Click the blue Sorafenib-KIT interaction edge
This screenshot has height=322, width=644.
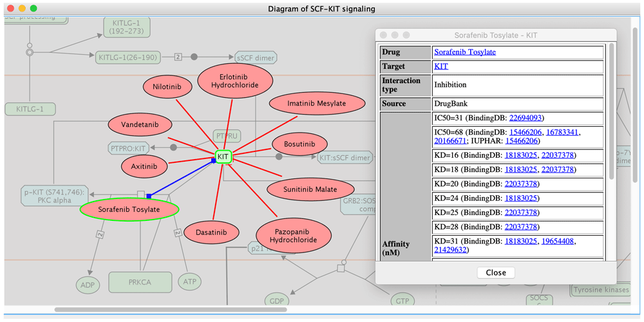[181, 178]
